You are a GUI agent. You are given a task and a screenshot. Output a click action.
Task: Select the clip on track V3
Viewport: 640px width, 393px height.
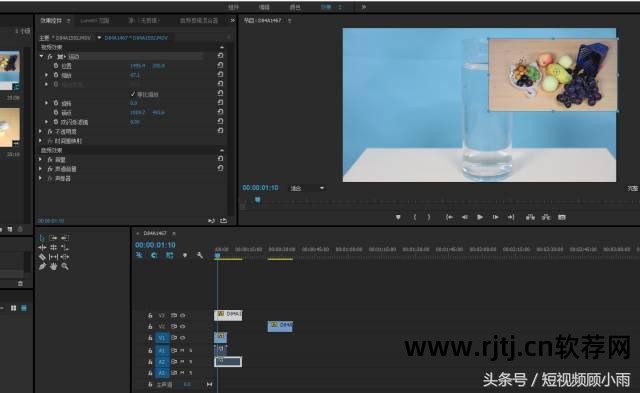(x=228, y=315)
